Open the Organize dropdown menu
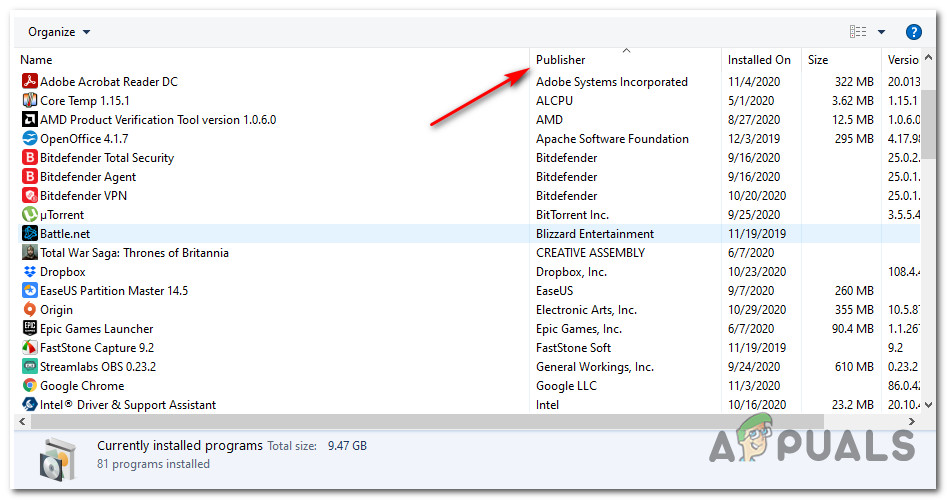The width and height of the screenshot is (947, 500). 59,32
